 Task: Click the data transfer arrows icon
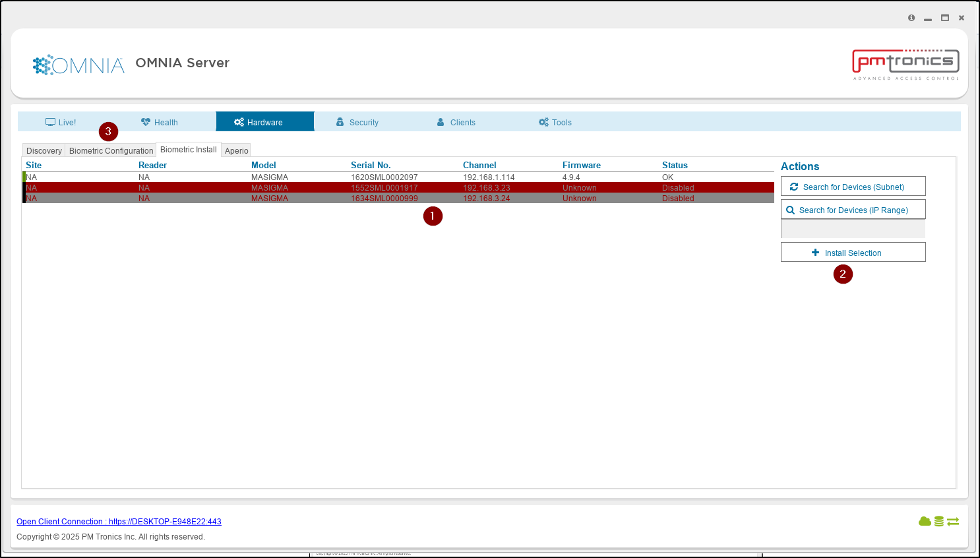click(953, 521)
